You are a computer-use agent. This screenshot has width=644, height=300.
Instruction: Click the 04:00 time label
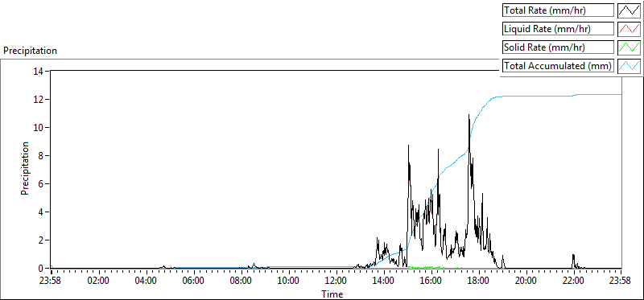(x=146, y=282)
